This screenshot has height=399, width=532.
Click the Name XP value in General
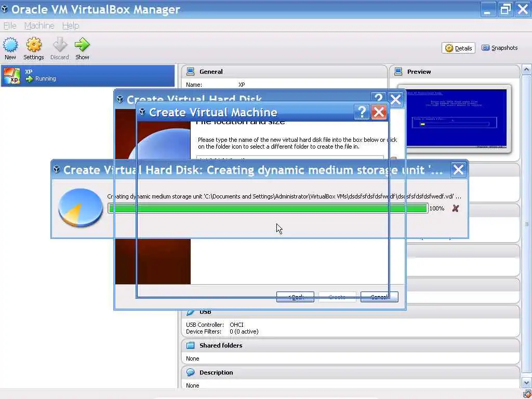tap(242, 85)
